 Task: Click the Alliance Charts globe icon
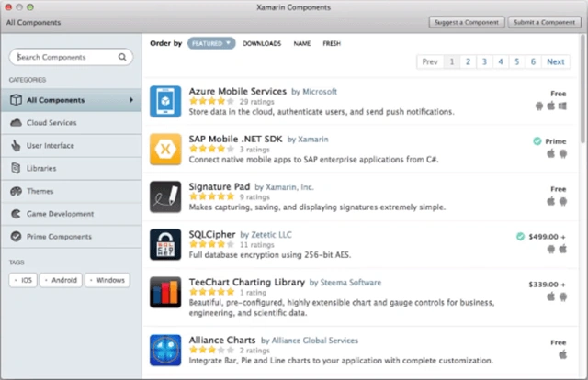coord(165,350)
